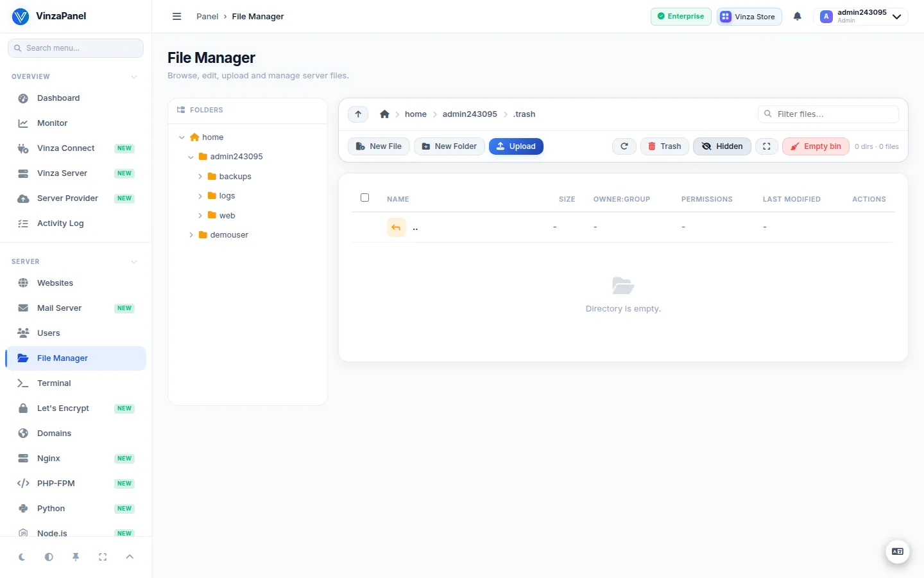
Task: Open the floating keyboard shortcut button
Action: pyautogui.click(x=898, y=552)
